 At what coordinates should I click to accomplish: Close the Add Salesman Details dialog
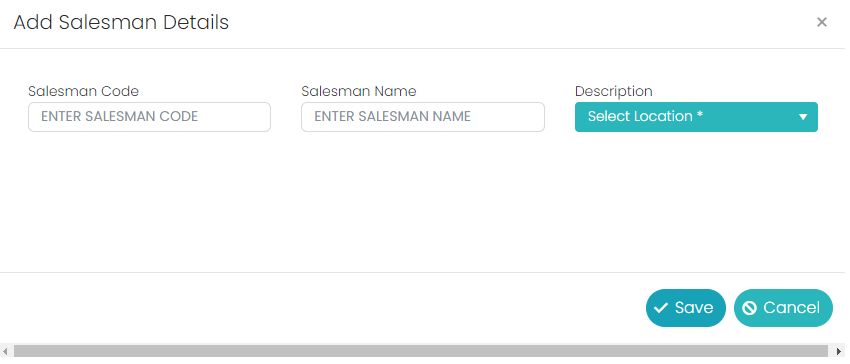coord(821,22)
